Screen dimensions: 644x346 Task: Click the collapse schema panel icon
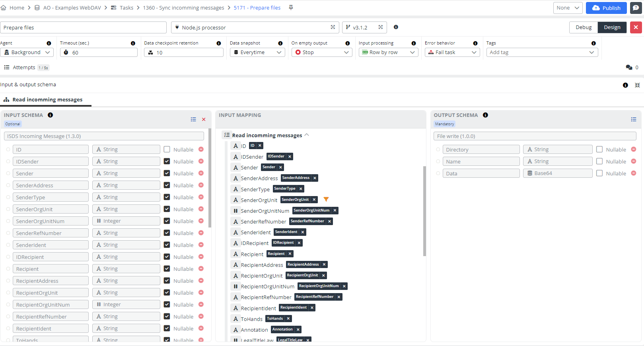click(637, 85)
